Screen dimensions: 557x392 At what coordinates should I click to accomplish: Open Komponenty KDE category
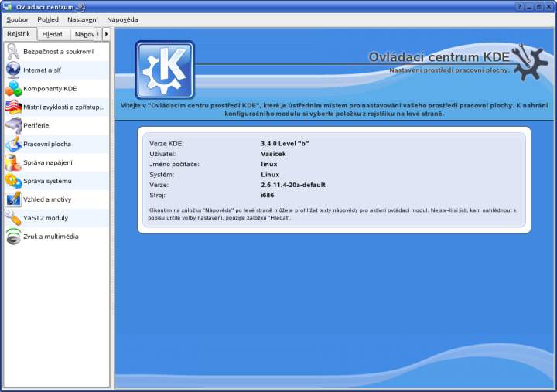[x=56, y=88]
